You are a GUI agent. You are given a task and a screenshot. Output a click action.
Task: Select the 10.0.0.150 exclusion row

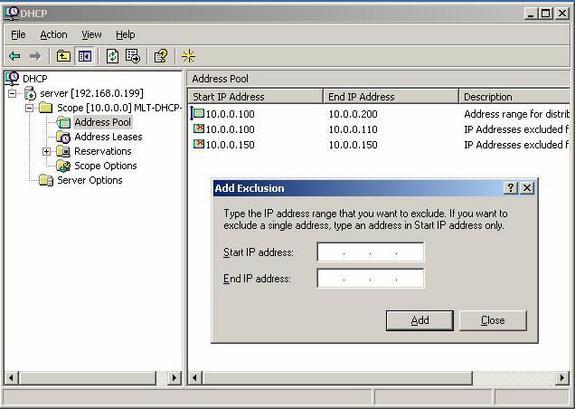point(380,145)
